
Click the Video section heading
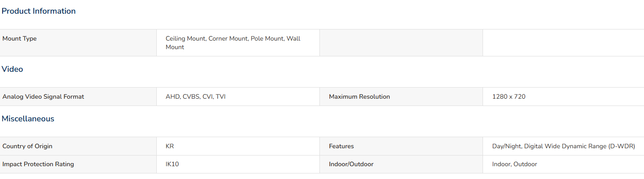[x=12, y=69]
